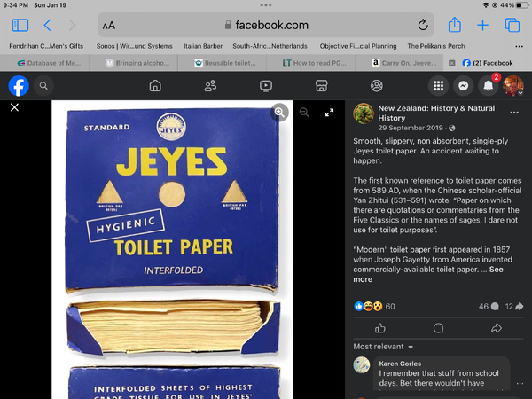
Task: Open the Italian Barber bookmark
Action: tap(203, 46)
